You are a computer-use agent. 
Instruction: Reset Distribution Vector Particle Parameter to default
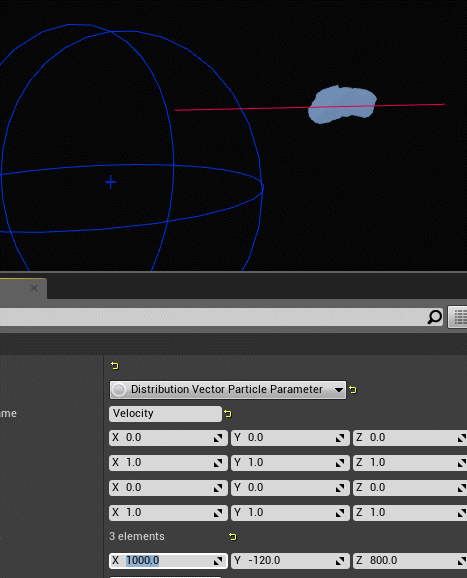point(353,390)
